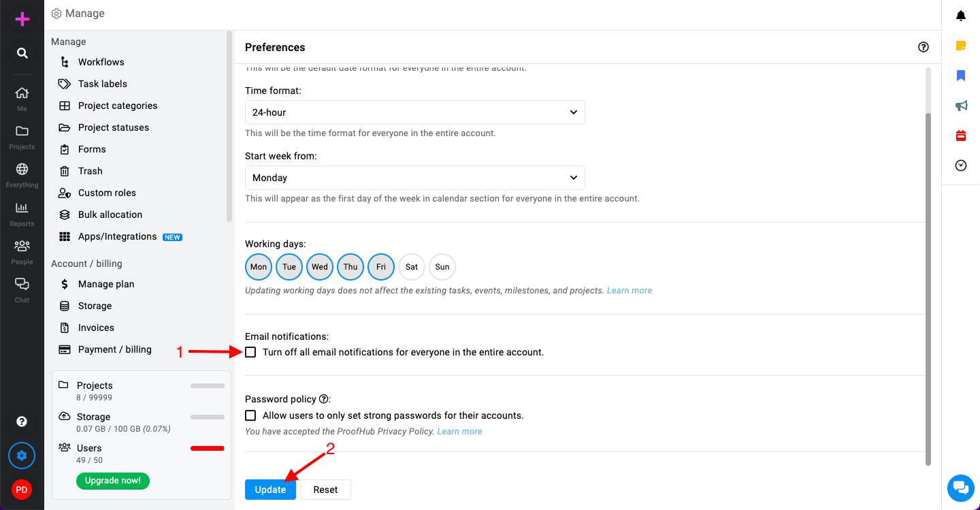Click the Preferences help question icon

point(924,47)
